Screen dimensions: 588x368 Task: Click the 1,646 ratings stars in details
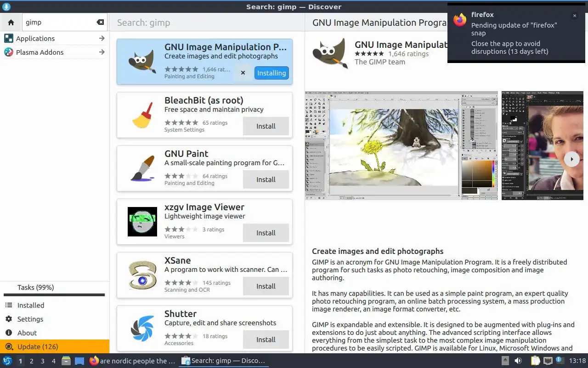pyautogui.click(x=370, y=54)
